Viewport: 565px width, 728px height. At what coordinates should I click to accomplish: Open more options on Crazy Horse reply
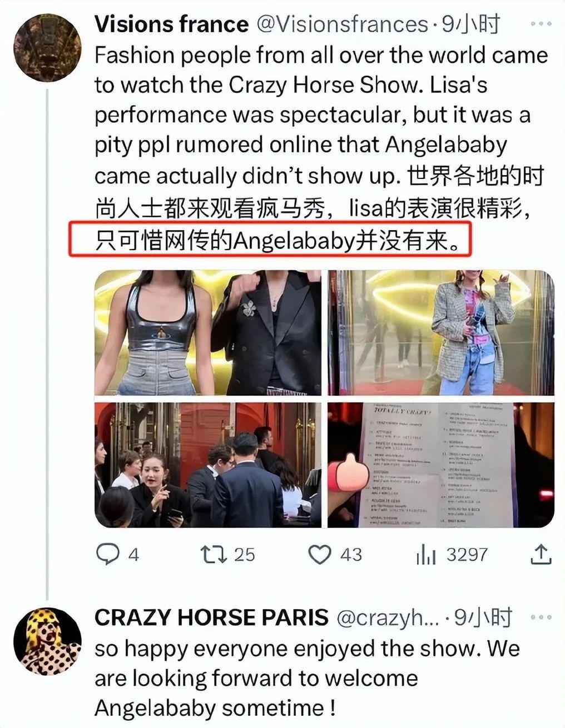tap(541, 617)
